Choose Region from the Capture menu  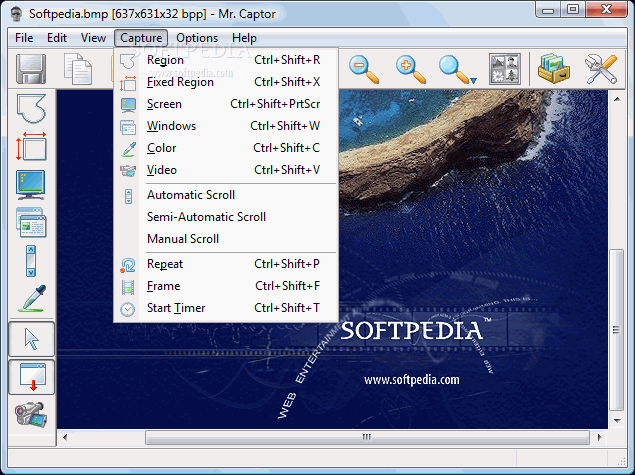tap(226, 60)
